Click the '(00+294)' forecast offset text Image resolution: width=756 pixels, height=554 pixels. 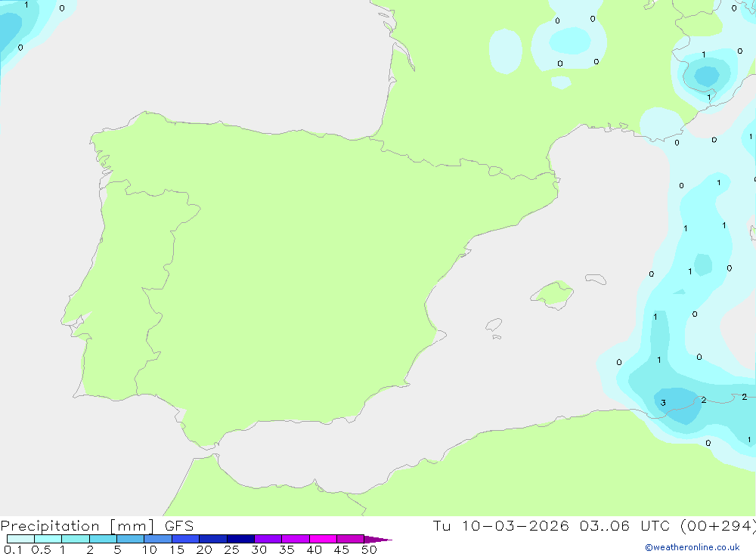718,526
